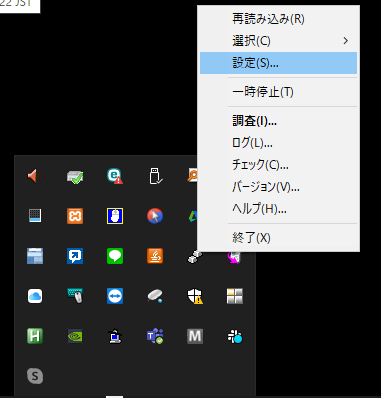Click the USB safely remove hardware icon
The height and width of the screenshot is (398, 381).
[x=155, y=176]
